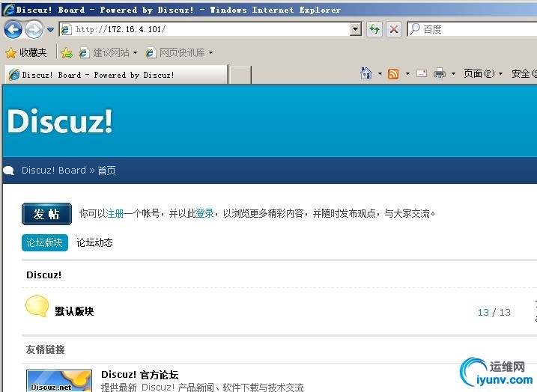Select the Discuz! Board browser tab
The width and height of the screenshot is (537, 392).
(116, 75)
